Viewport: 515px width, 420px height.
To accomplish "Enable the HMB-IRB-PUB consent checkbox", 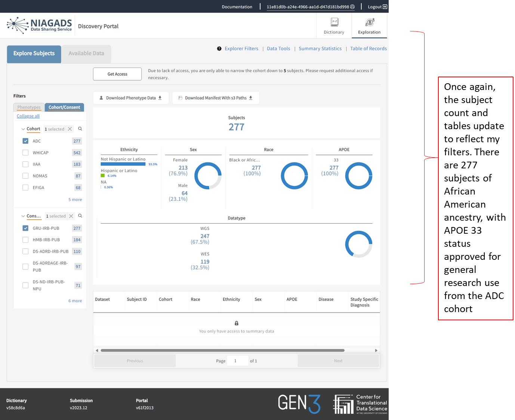I will (x=25, y=240).
